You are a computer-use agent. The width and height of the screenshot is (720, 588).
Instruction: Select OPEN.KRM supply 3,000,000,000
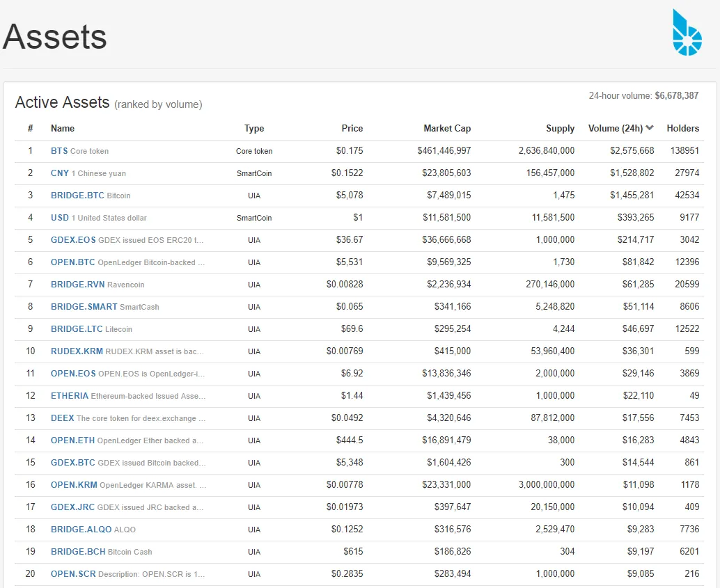547,485
